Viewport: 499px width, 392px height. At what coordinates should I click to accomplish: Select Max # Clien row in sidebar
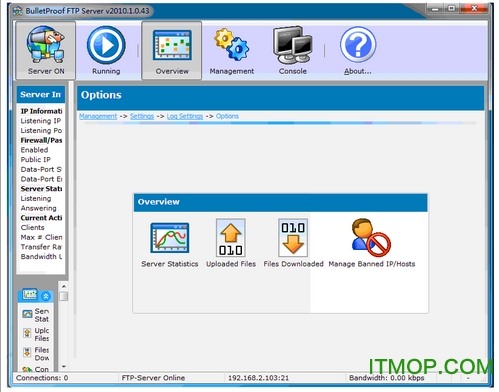tap(41, 237)
